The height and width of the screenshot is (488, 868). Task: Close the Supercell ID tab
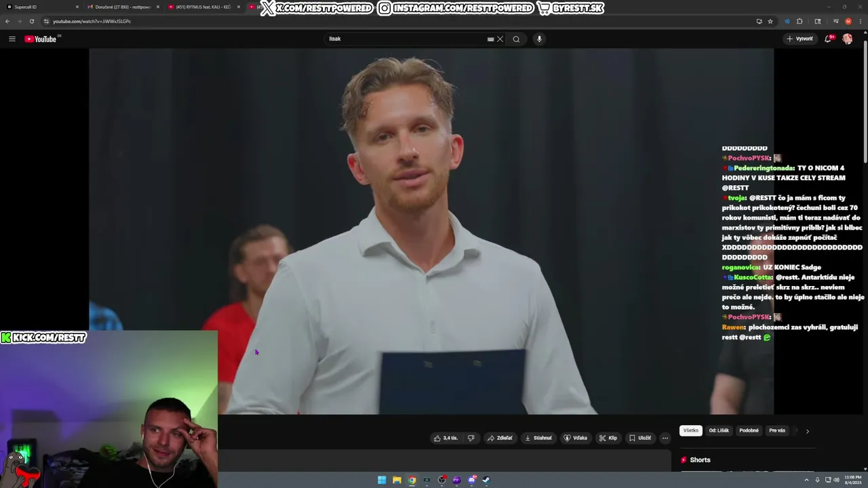(x=77, y=7)
